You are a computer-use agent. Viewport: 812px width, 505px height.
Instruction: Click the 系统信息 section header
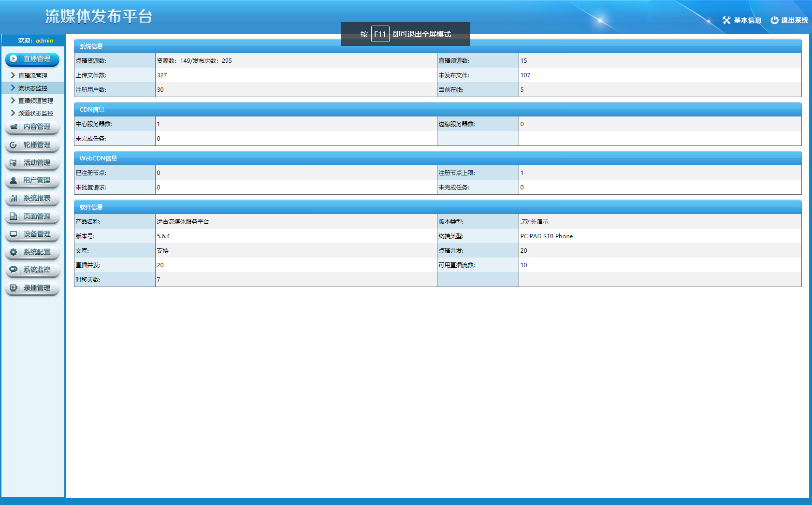pyautogui.click(x=437, y=46)
